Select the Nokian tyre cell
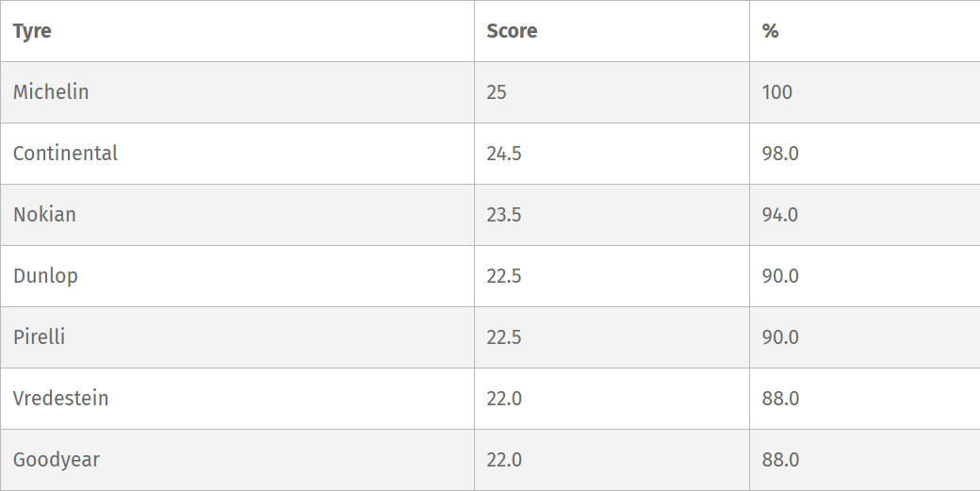This screenshot has width=980, height=491. (x=44, y=215)
